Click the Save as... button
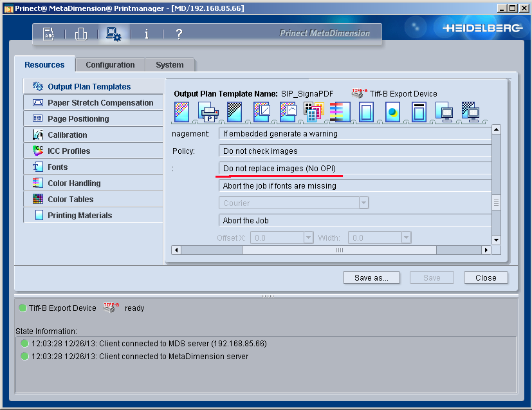 click(371, 277)
